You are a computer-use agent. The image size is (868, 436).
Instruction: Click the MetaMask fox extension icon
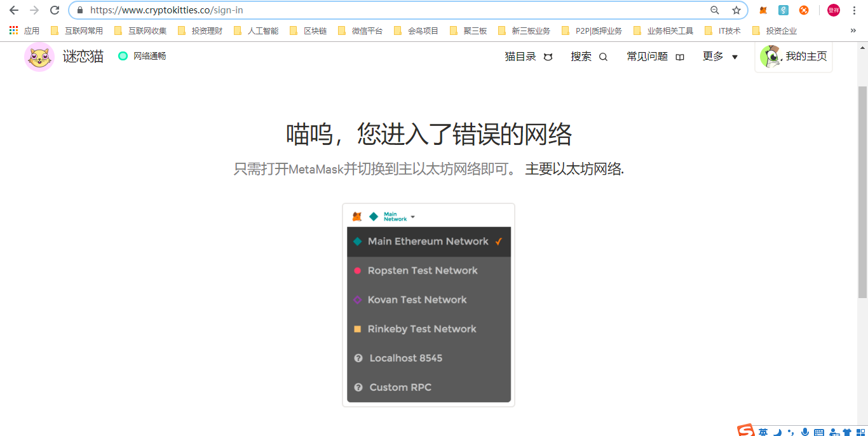tap(763, 10)
